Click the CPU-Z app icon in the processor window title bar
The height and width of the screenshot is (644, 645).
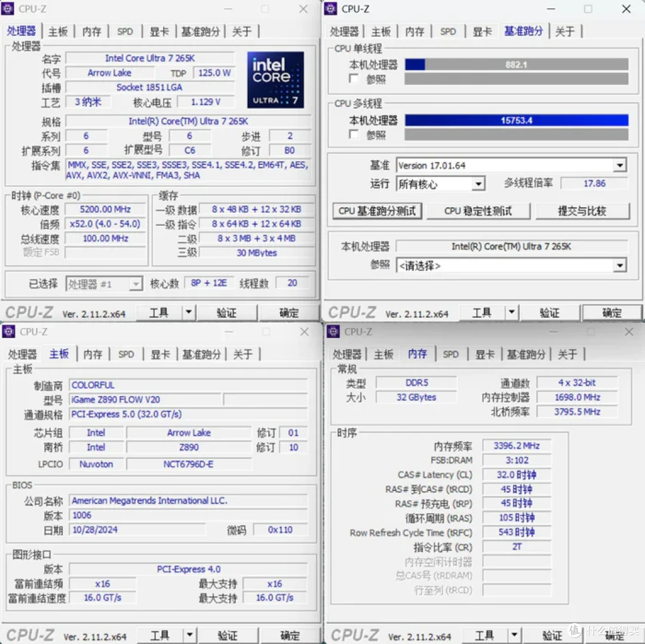point(7,8)
